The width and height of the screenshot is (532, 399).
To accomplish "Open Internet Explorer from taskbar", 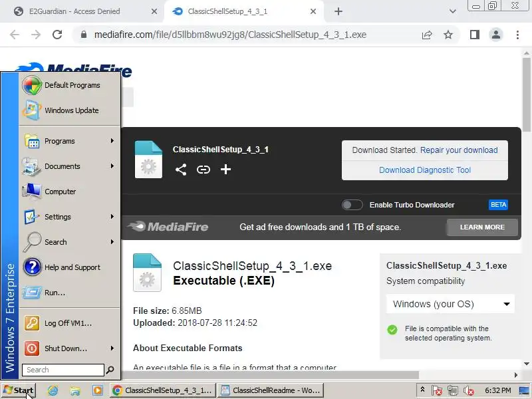I will (x=53, y=390).
